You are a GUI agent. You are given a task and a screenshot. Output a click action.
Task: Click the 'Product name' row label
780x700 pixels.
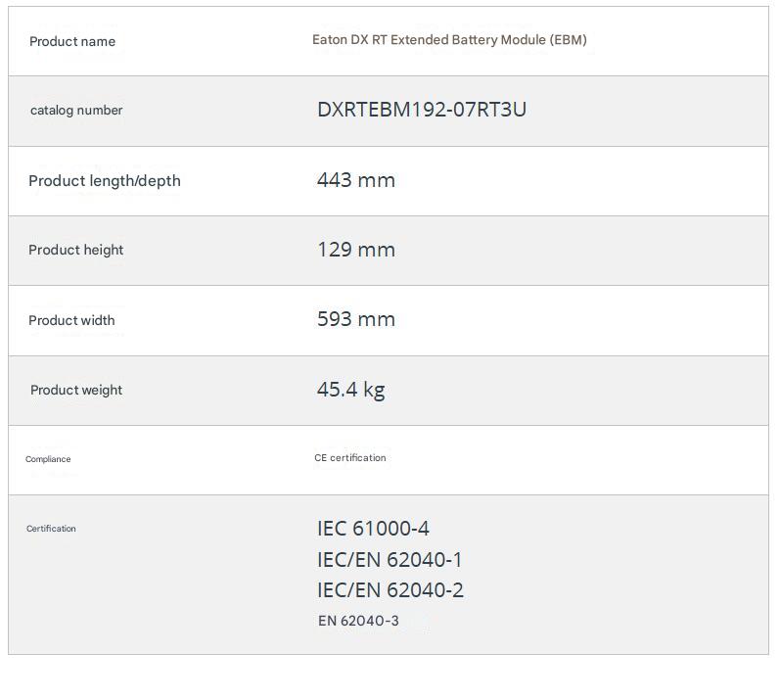pyautogui.click(x=72, y=41)
